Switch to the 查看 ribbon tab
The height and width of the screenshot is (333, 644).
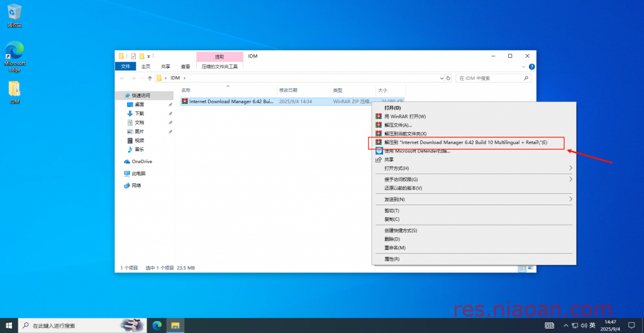click(186, 66)
